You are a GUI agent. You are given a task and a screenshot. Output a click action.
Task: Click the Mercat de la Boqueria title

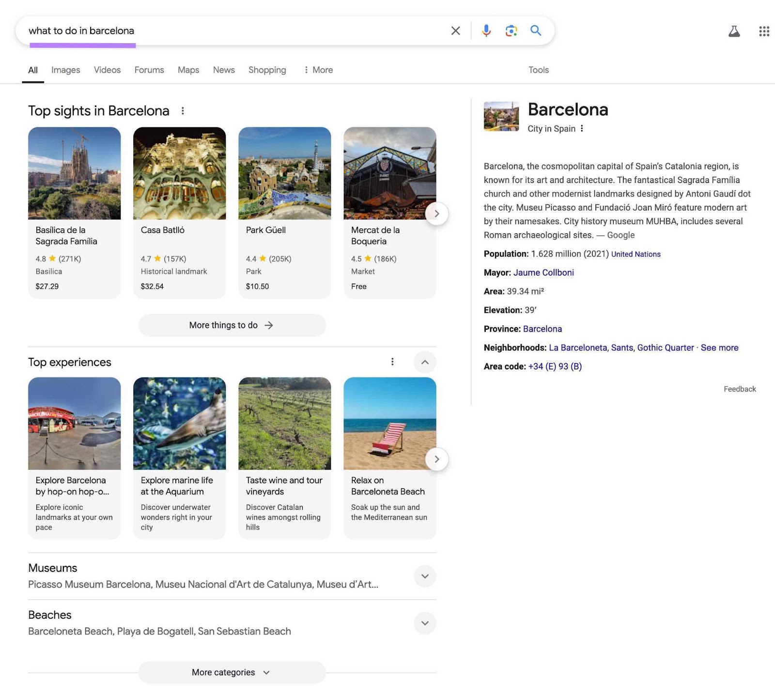click(375, 236)
